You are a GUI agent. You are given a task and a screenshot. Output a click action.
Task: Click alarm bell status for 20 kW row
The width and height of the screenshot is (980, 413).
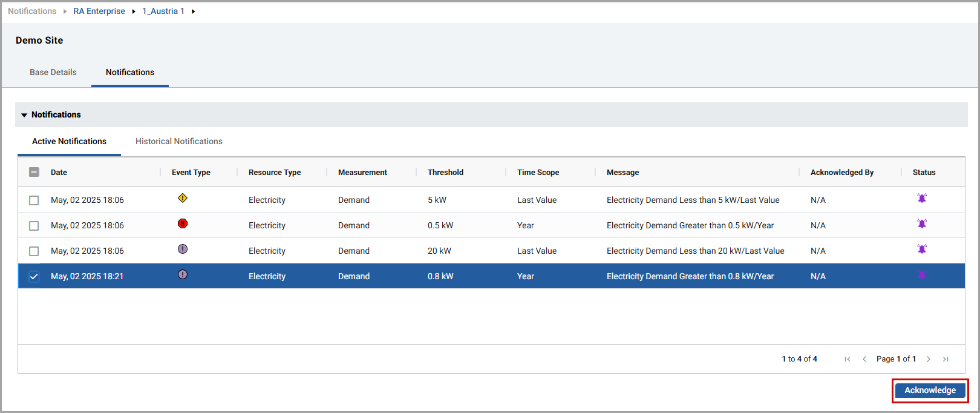922,249
